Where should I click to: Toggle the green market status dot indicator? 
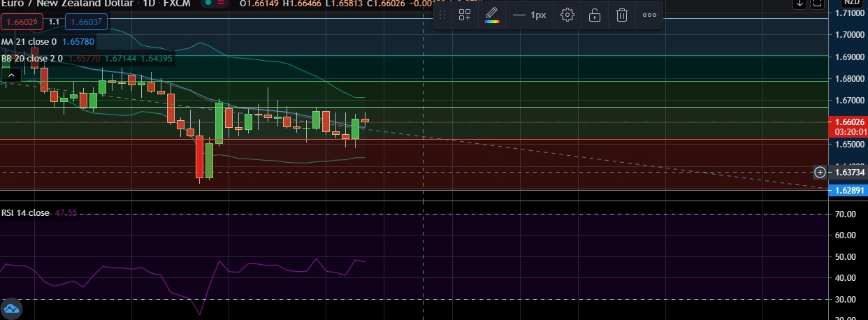(x=208, y=3)
